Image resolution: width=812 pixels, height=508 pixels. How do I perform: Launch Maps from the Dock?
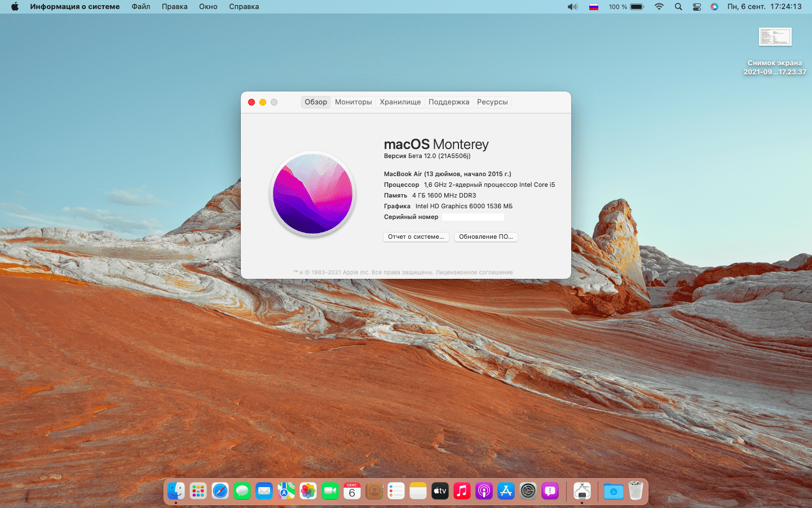pyautogui.click(x=286, y=491)
